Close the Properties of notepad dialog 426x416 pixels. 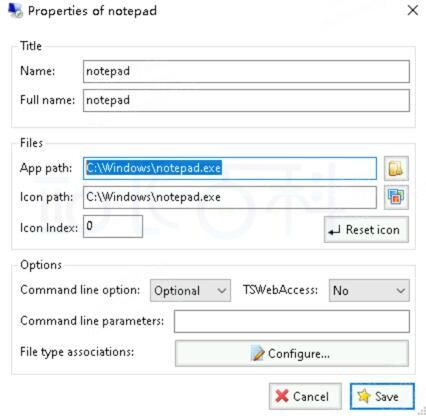pos(413,10)
